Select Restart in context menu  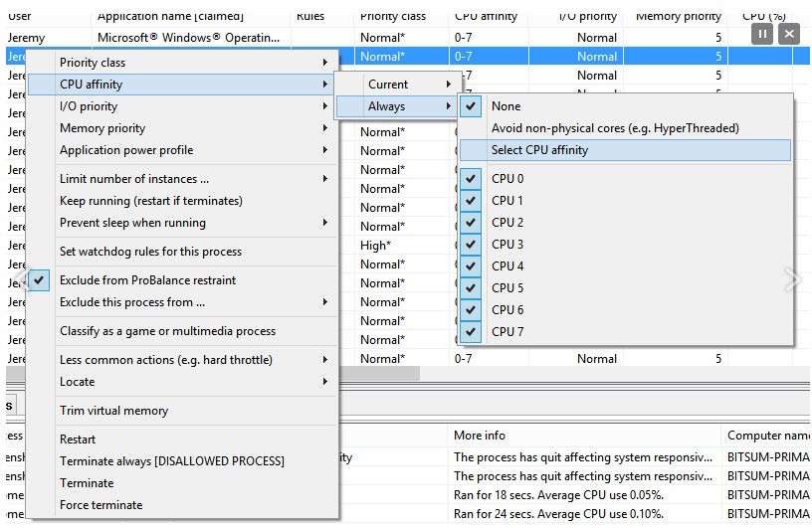[182, 440]
